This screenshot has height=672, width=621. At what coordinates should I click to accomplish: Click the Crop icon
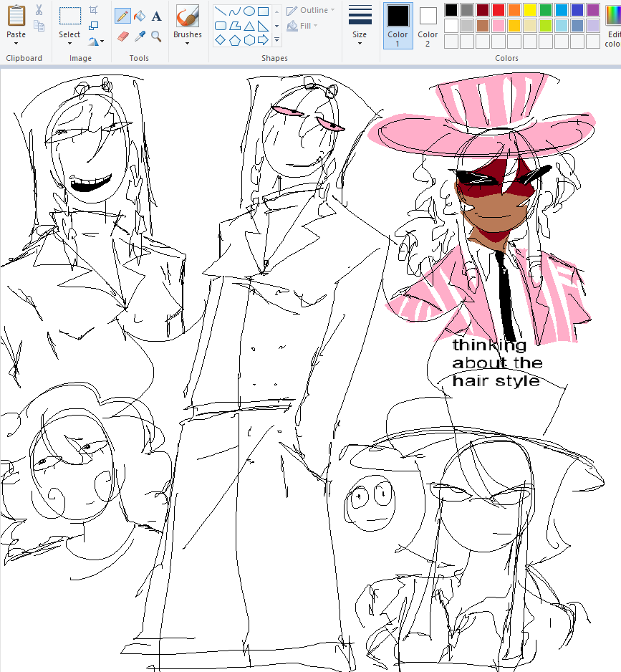click(x=93, y=9)
